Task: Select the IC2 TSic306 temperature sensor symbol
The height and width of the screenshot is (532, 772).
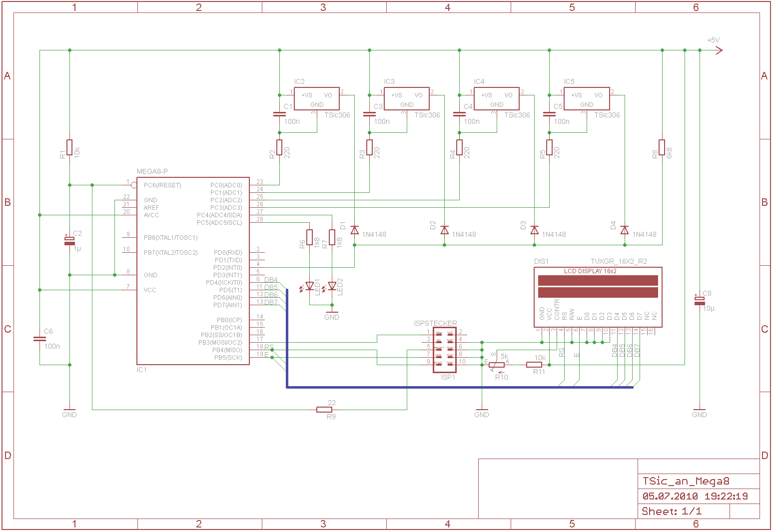Action: [316, 99]
